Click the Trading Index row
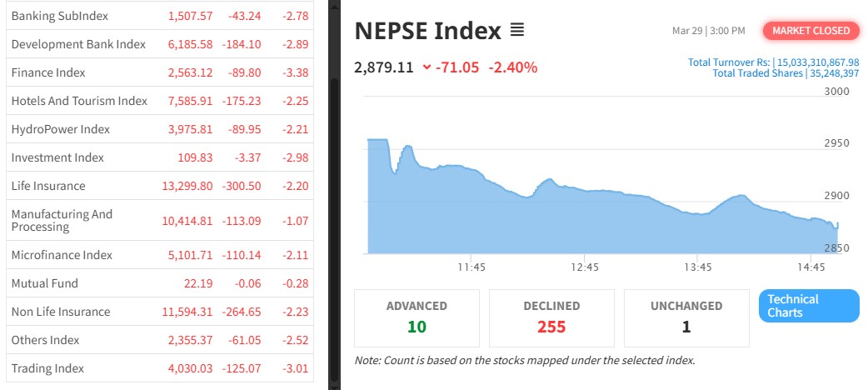The width and height of the screenshot is (868, 390). tap(47, 368)
